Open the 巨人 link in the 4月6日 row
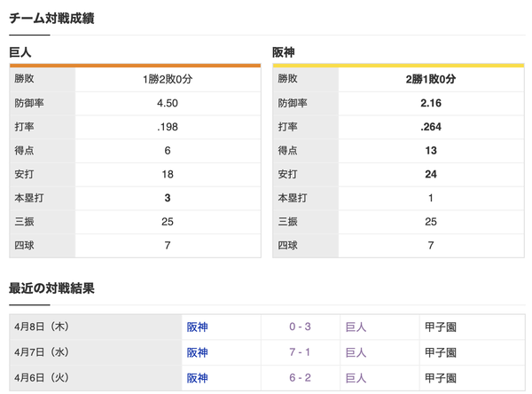The width and height of the screenshot is (532, 394). pos(356,378)
